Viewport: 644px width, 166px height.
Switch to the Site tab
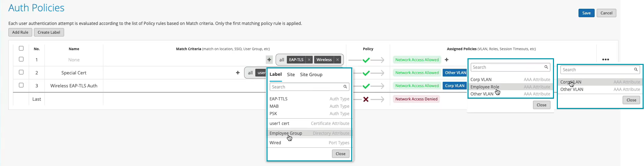(x=291, y=74)
